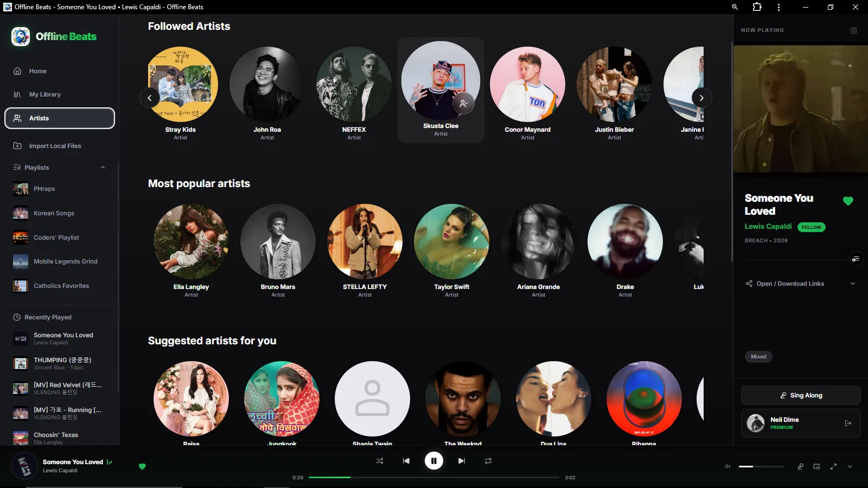Show previous followed artists with left arrow
The height and width of the screenshot is (488, 868).
[149, 98]
